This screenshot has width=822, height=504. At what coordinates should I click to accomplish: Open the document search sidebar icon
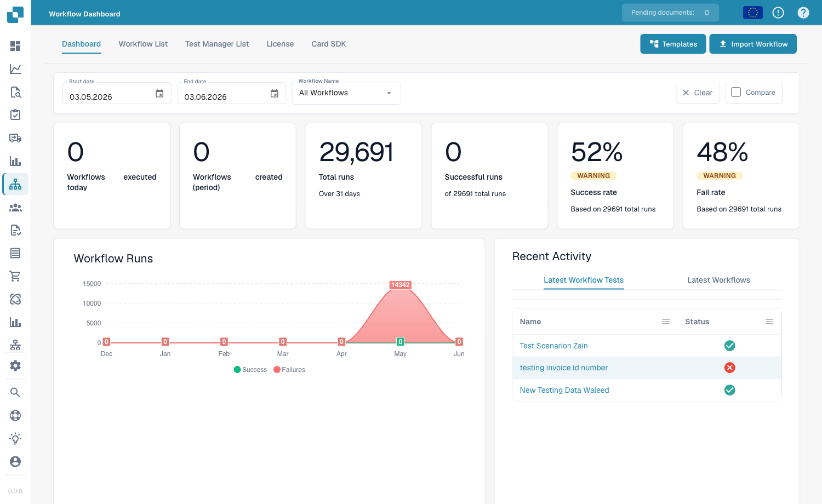15,92
